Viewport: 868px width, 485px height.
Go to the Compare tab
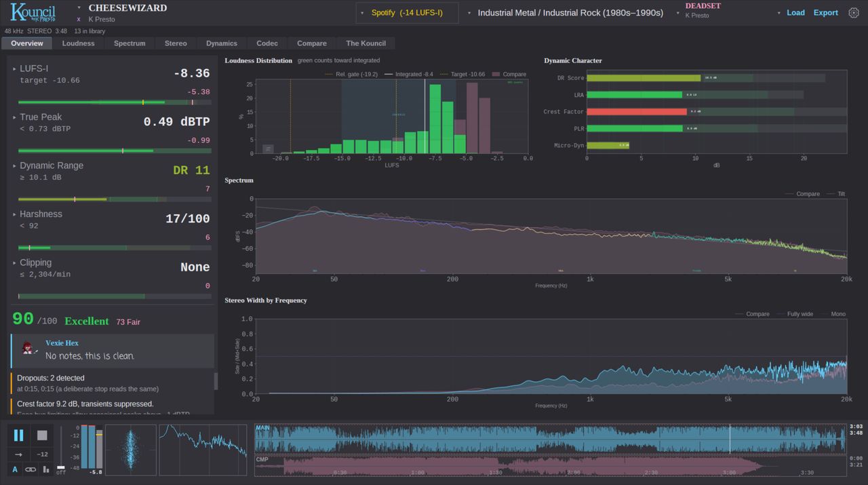click(x=312, y=43)
